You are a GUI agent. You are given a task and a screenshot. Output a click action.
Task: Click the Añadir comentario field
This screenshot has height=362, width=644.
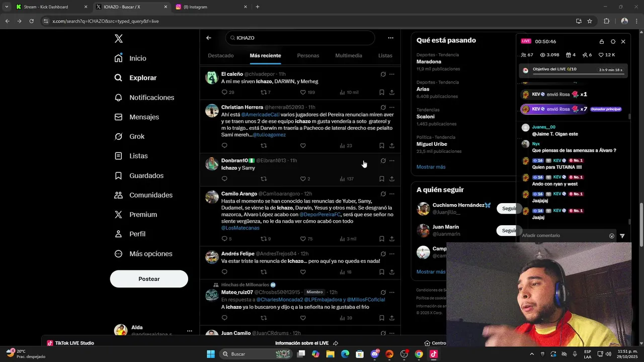563,236
